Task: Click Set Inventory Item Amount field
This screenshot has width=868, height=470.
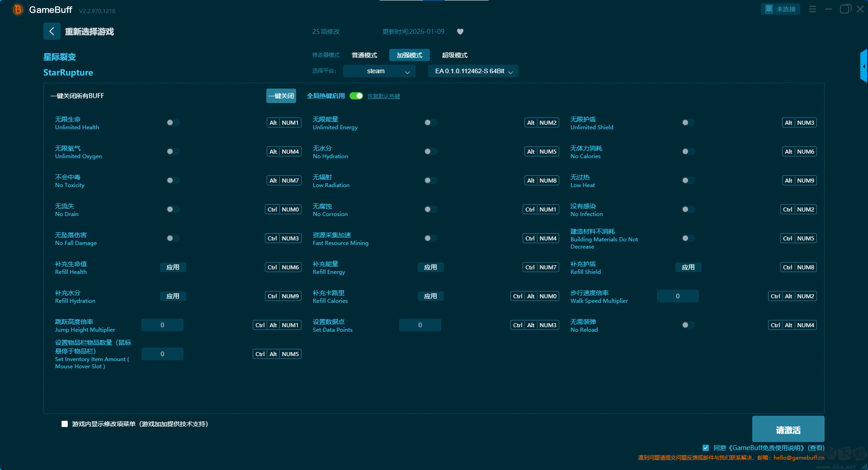Action: pyautogui.click(x=162, y=354)
